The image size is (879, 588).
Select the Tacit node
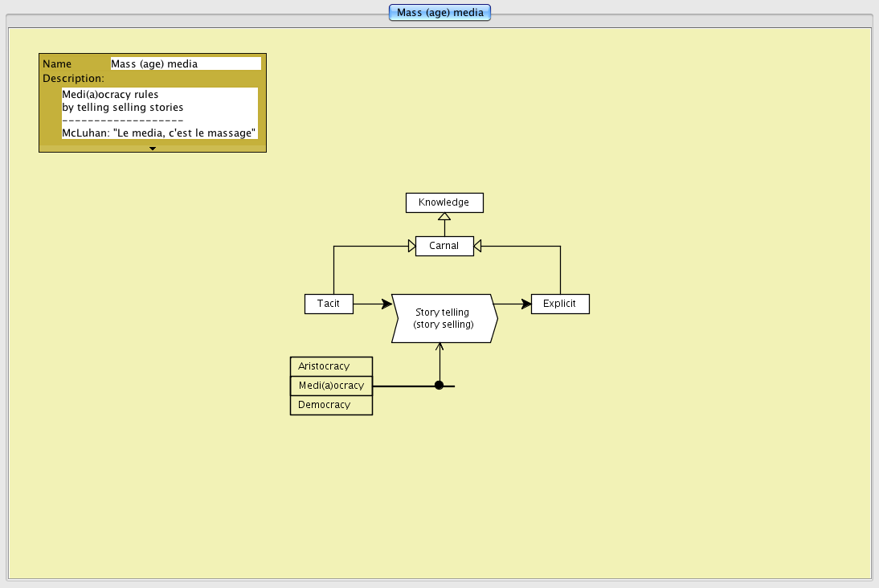pyautogui.click(x=329, y=304)
